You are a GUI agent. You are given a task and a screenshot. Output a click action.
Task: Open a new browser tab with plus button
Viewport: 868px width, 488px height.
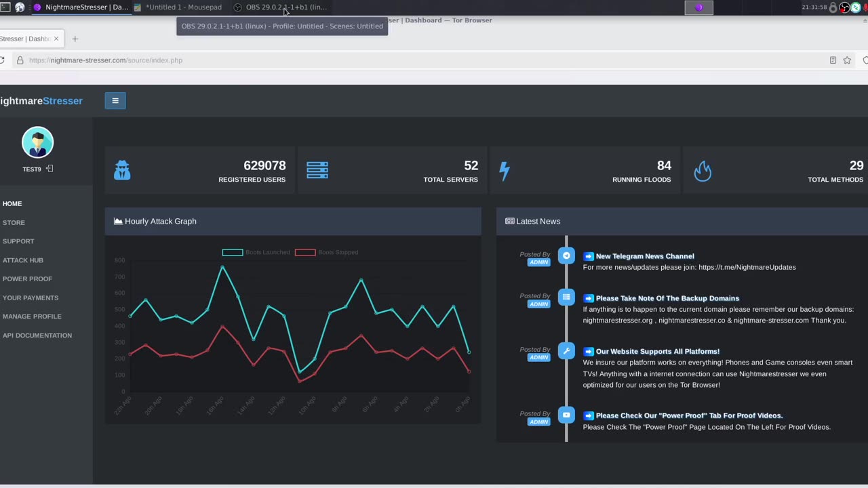click(75, 39)
